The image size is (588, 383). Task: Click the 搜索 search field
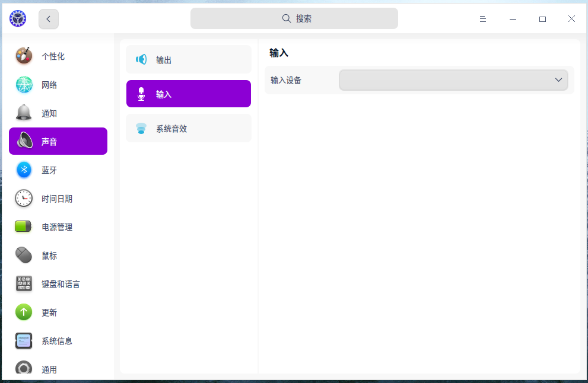(294, 18)
